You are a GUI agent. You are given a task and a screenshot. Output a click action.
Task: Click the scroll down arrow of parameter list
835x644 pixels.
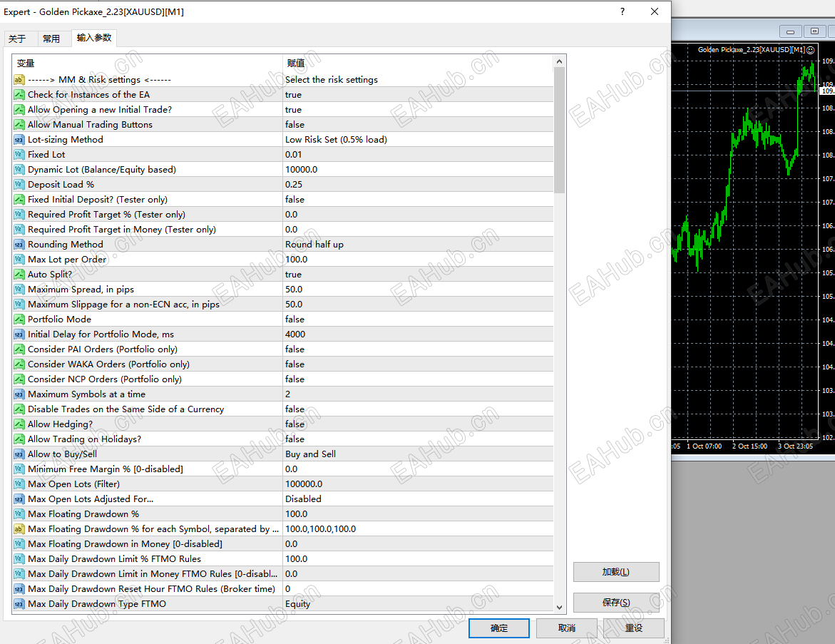click(x=559, y=607)
